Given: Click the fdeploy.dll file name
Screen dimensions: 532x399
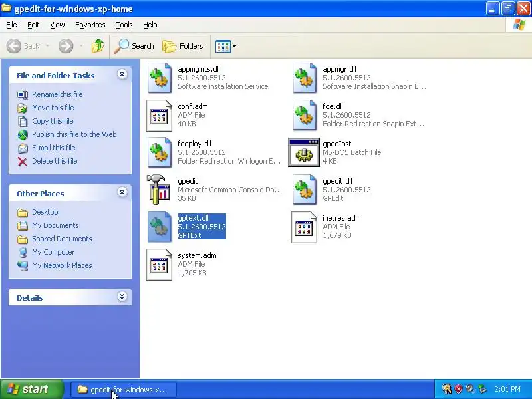Looking at the screenshot, I should [x=194, y=144].
